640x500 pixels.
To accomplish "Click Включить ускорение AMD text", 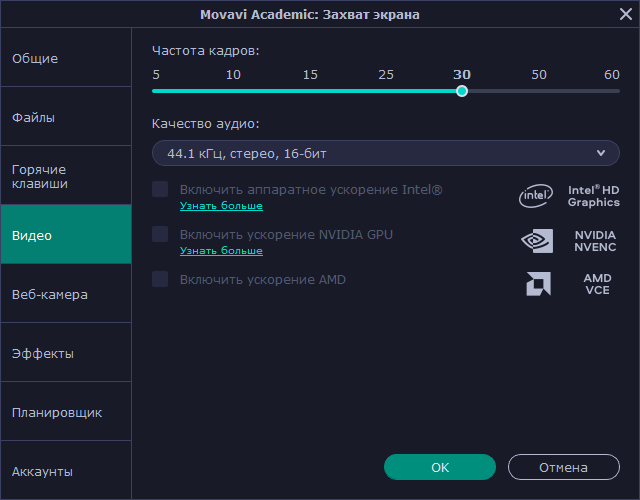I will [263, 280].
